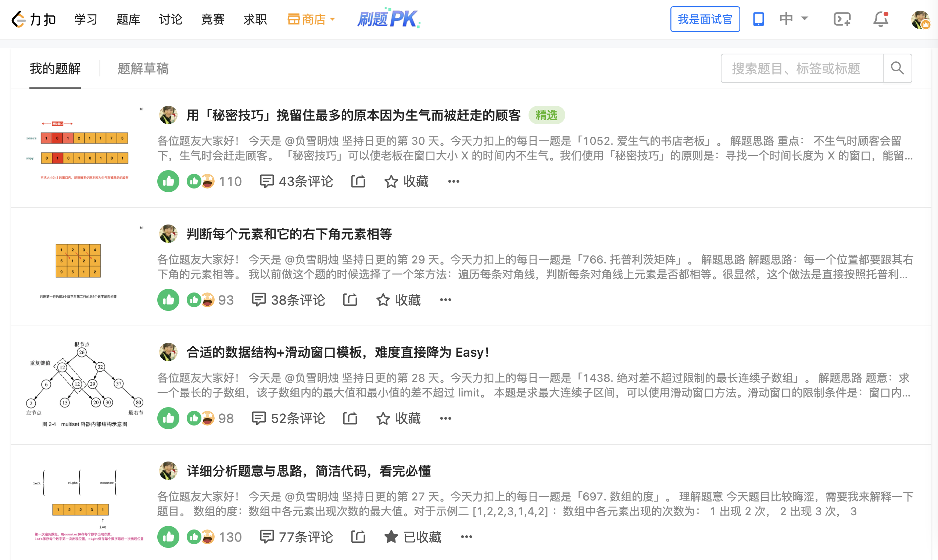This screenshot has width=938, height=560.
Task: Open the mobile app phone icon
Action: (x=758, y=19)
